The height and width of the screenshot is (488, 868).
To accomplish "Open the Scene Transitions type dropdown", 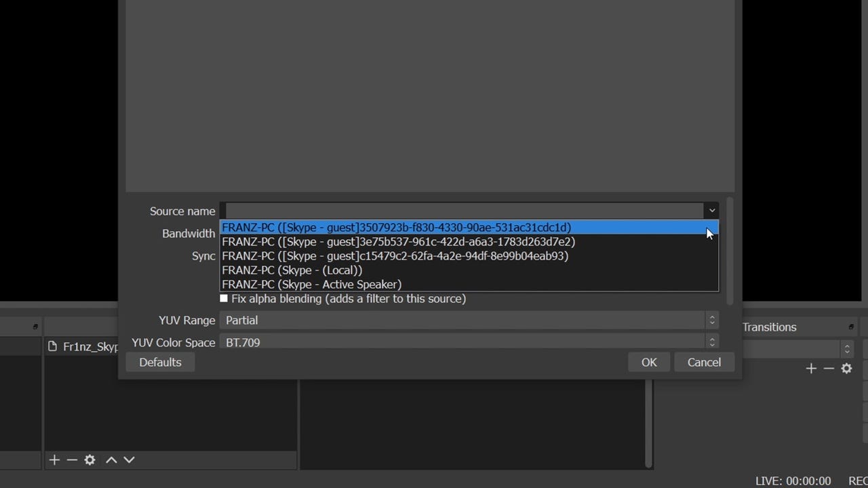I will [798, 349].
